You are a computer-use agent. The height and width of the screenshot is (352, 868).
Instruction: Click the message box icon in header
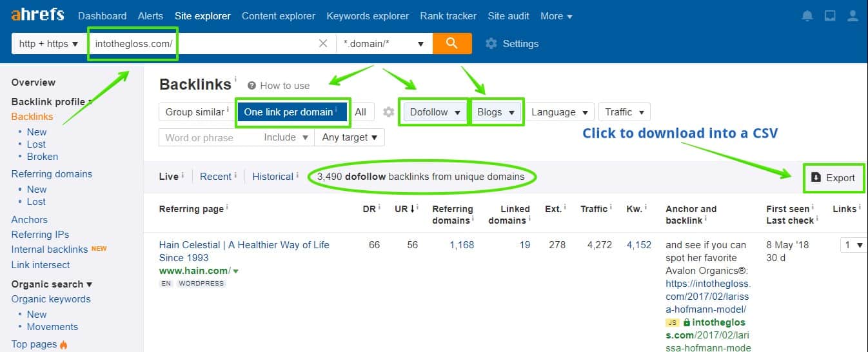point(830,16)
